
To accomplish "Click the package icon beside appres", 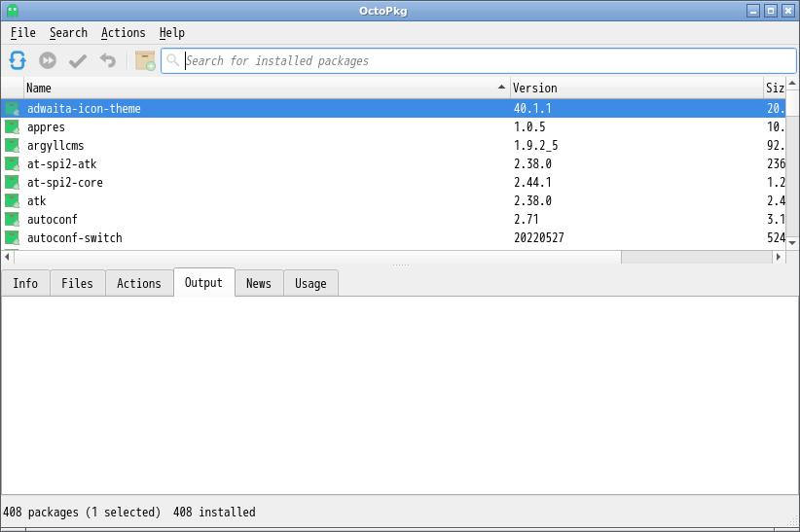I will [x=13, y=127].
